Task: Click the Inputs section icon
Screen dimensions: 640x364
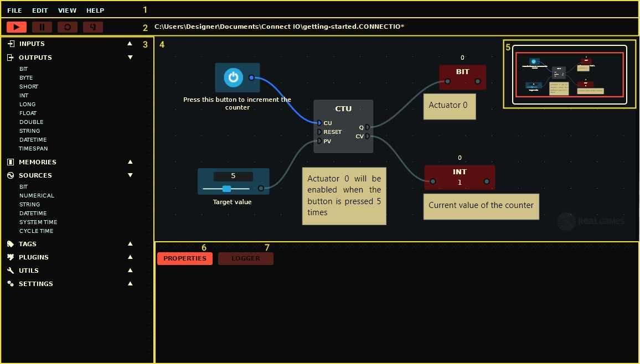Action: [11, 44]
